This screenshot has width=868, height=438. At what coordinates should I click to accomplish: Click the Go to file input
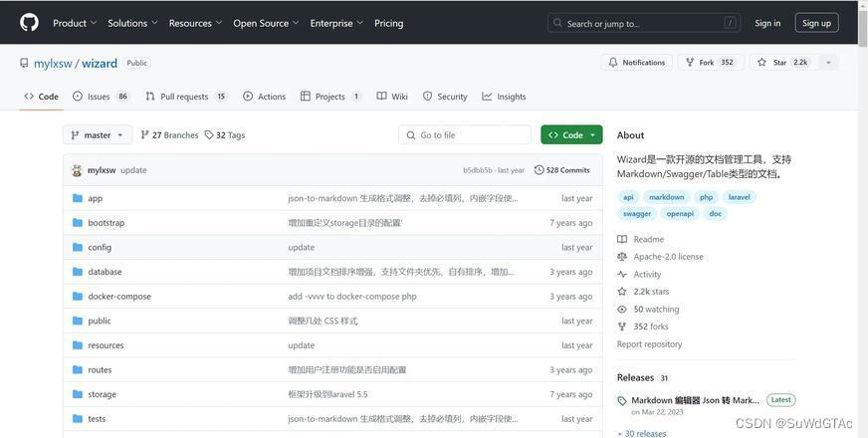(465, 135)
